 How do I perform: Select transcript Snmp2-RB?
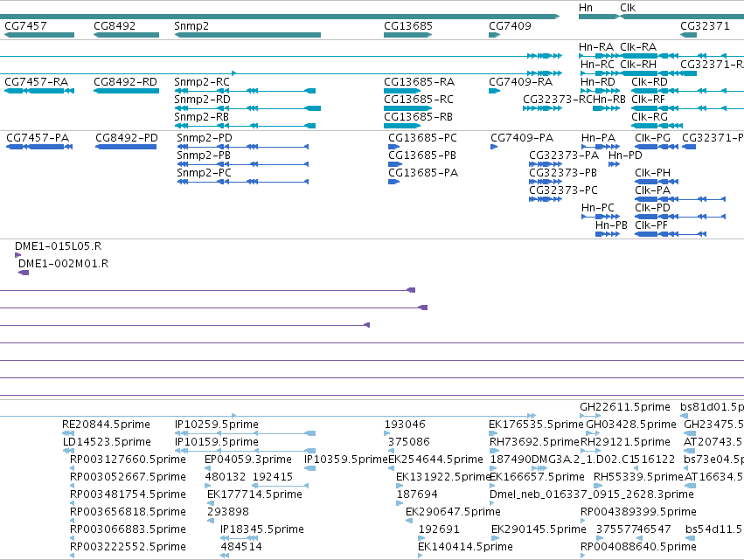[201, 117]
